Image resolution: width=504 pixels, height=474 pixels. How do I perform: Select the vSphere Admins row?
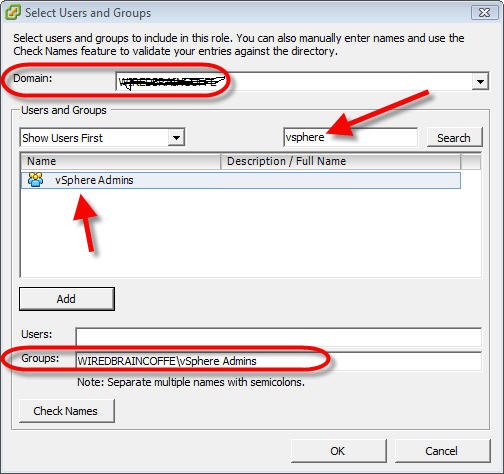(x=241, y=180)
